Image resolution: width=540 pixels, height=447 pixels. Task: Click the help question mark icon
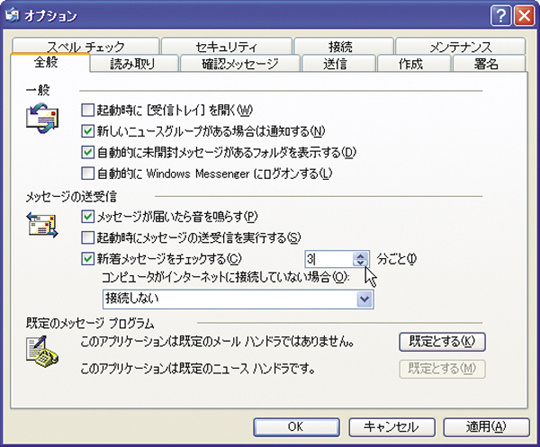point(501,16)
